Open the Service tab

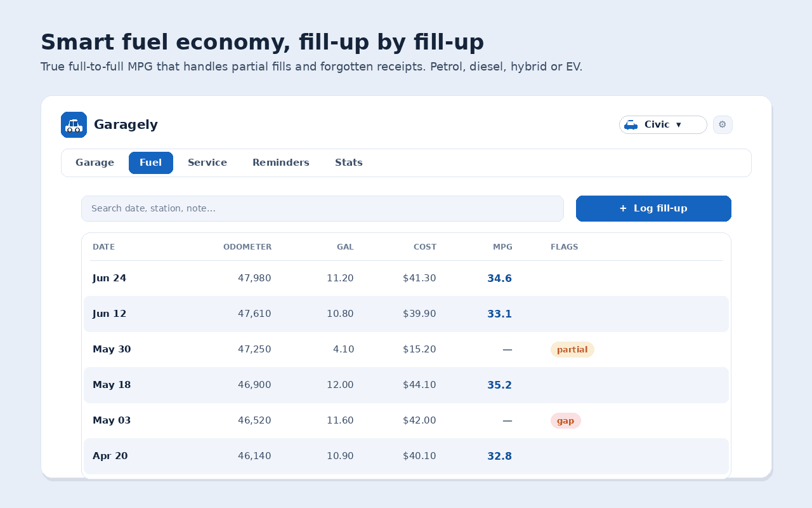tap(207, 163)
